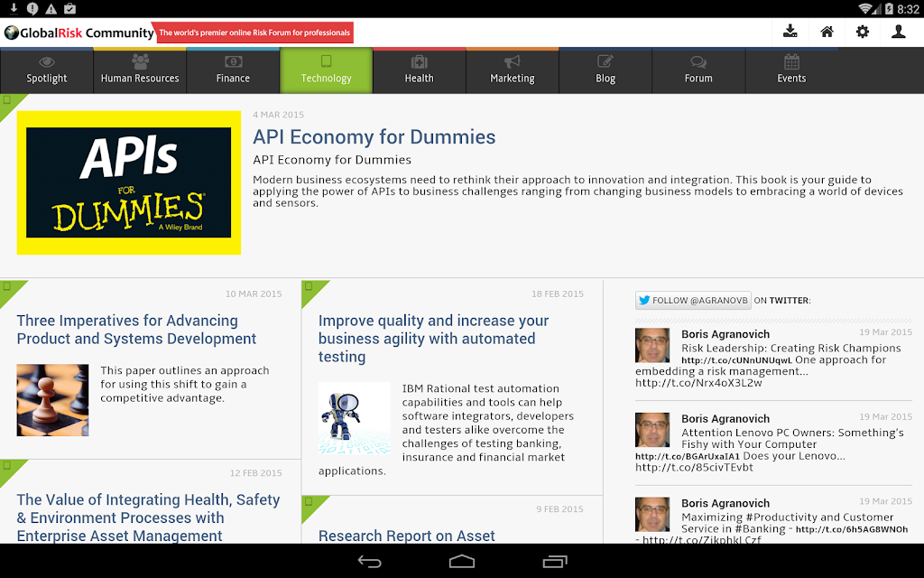Select the Finance tab
924x578 pixels.
[233, 70]
